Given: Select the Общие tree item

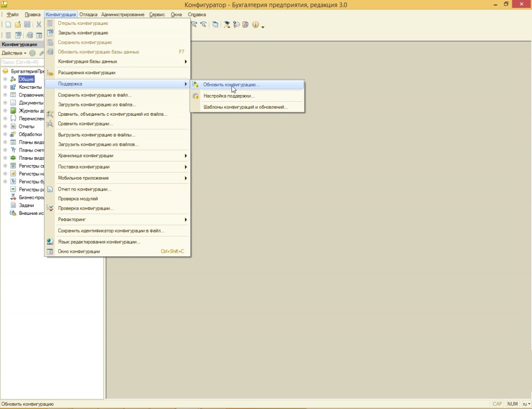Looking at the screenshot, I should (x=26, y=79).
